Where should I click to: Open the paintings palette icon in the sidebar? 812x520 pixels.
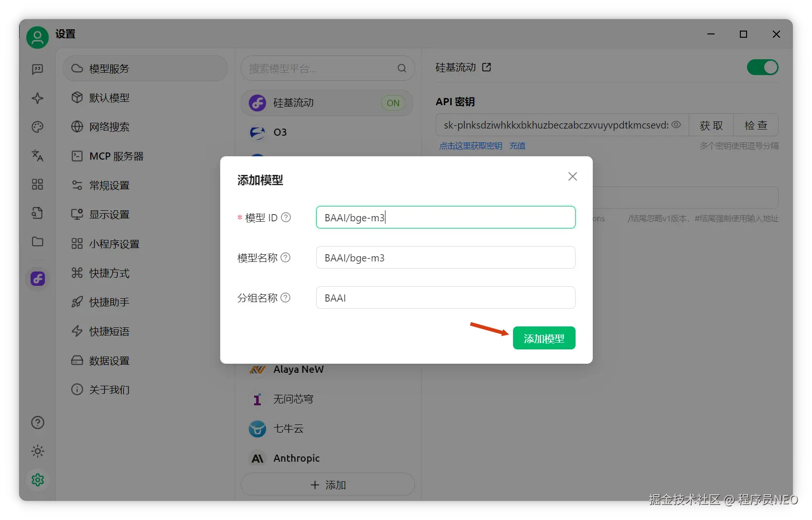(x=37, y=127)
